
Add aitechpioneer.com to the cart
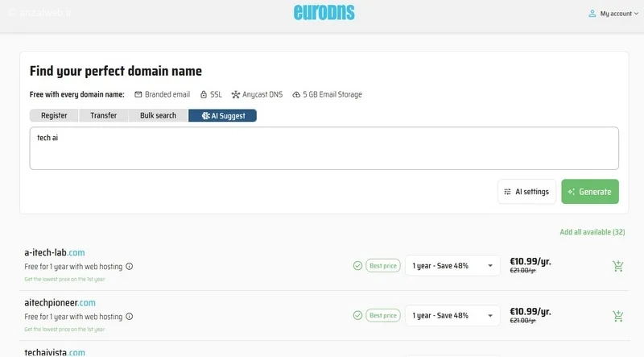617,316
